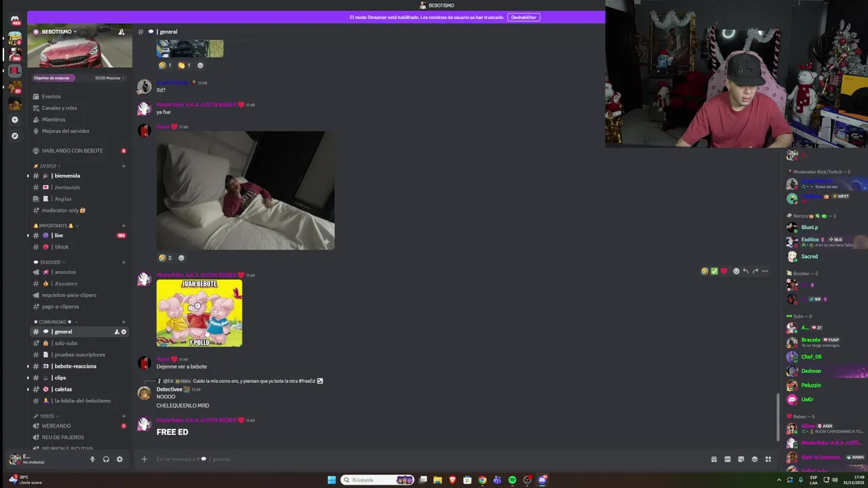Open Spotify from taskbar
The height and width of the screenshot is (488, 868).
(x=512, y=481)
